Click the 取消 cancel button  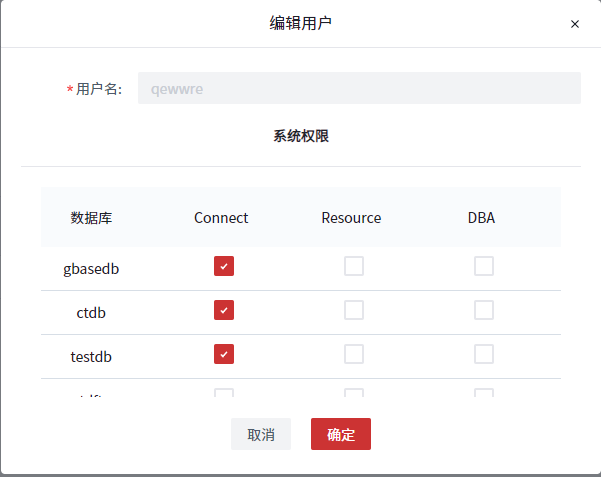(261, 434)
